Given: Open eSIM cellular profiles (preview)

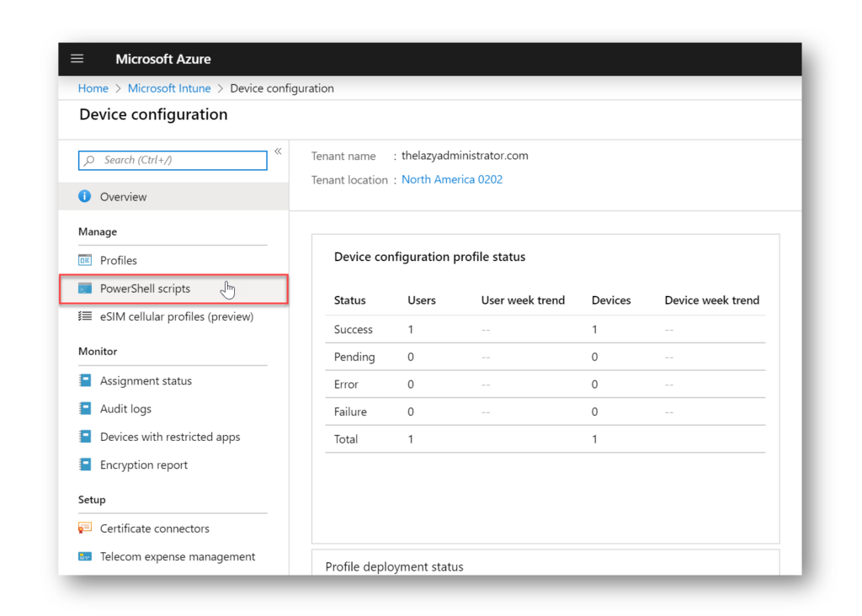Looking at the screenshot, I should tap(173, 316).
